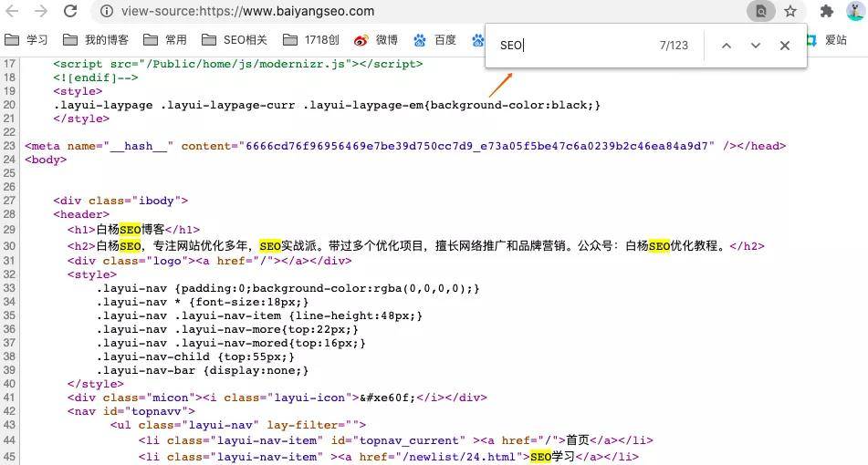Click the 7/123 match counter
This screenshot has width=868, height=465.
pyautogui.click(x=674, y=46)
